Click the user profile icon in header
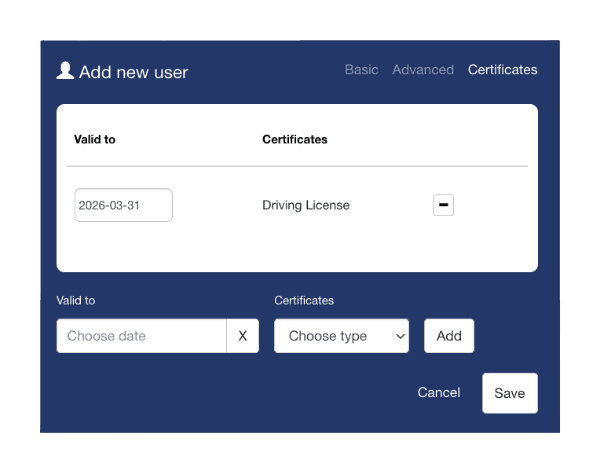The height and width of the screenshot is (473, 600). 65,70
